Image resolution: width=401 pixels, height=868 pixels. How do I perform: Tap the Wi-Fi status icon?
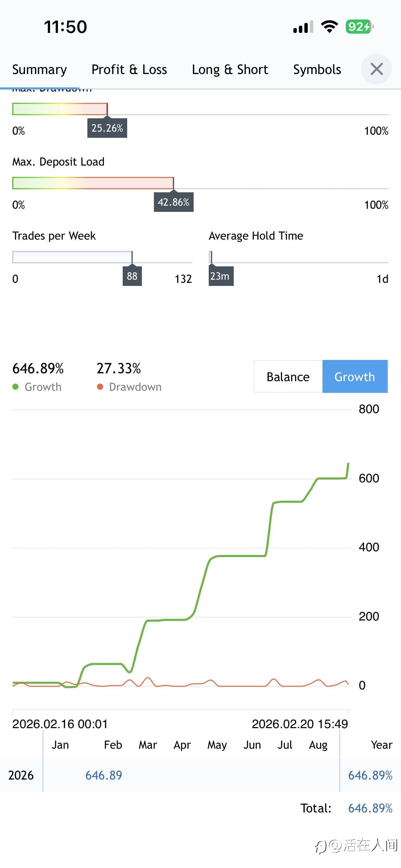(329, 26)
